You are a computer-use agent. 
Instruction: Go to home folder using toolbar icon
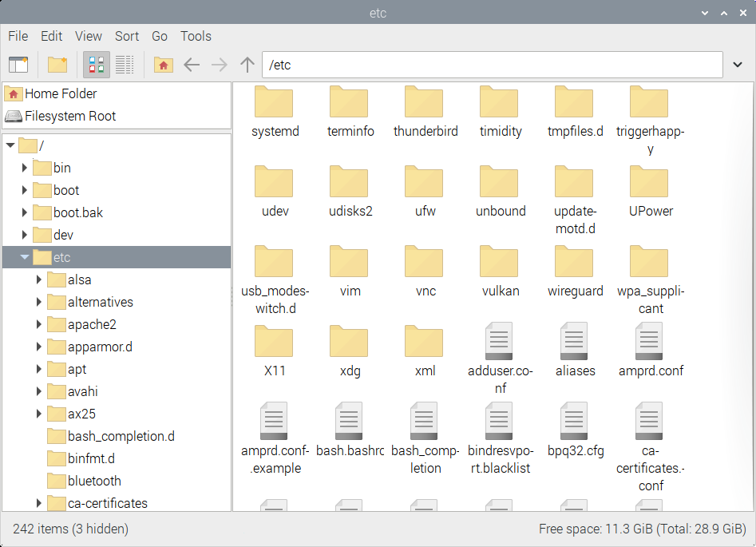click(164, 65)
